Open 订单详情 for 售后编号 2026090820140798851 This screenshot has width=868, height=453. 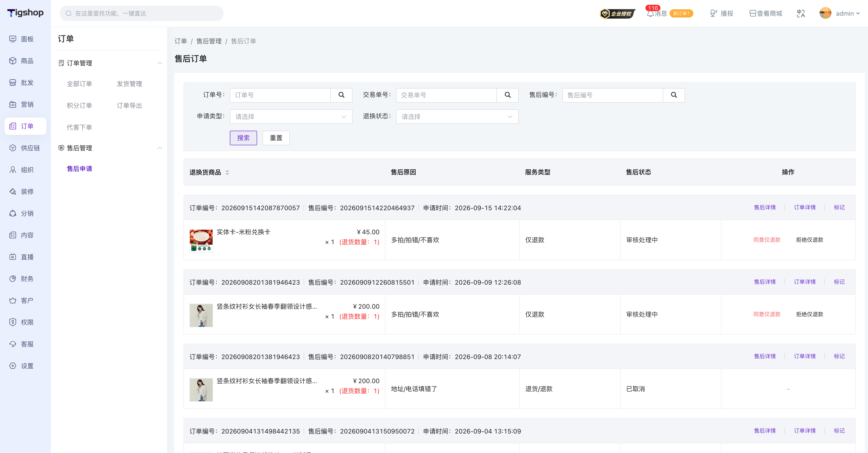pyautogui.click(x=805, y=356)
